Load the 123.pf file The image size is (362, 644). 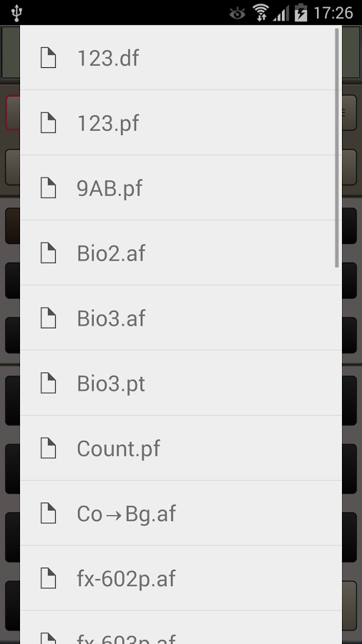pyautogui.click(x=181, y=123)
